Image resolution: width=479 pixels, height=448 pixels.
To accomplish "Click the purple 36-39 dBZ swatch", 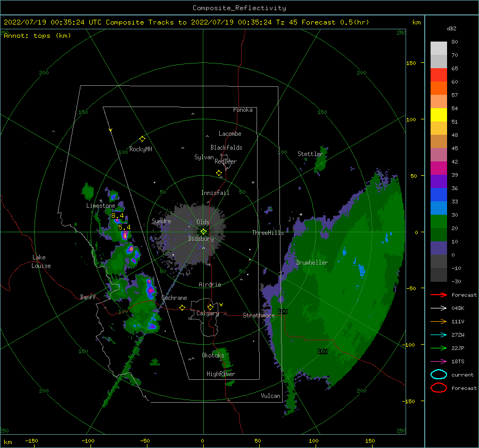I will tap(439, 181).
